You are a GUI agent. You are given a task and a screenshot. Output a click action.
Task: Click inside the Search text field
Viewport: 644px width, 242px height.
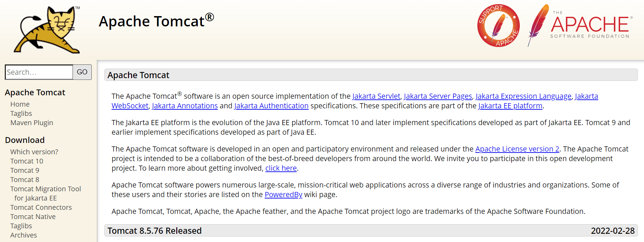[x=39, y=72]
